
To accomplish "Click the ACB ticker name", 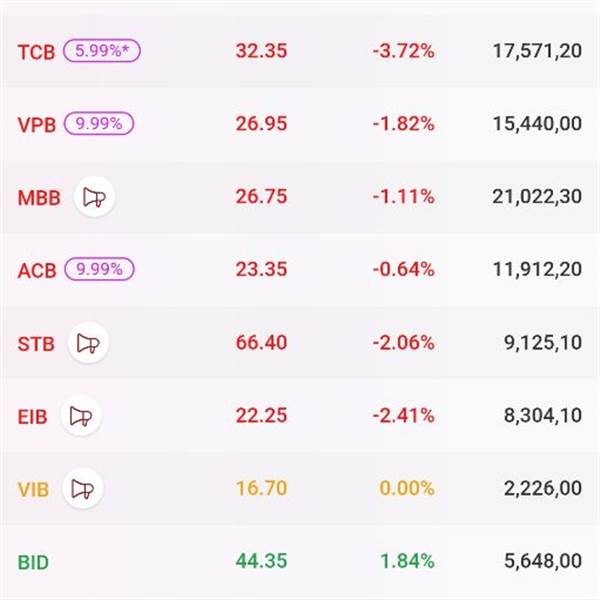I will click(x=36, y=271).
